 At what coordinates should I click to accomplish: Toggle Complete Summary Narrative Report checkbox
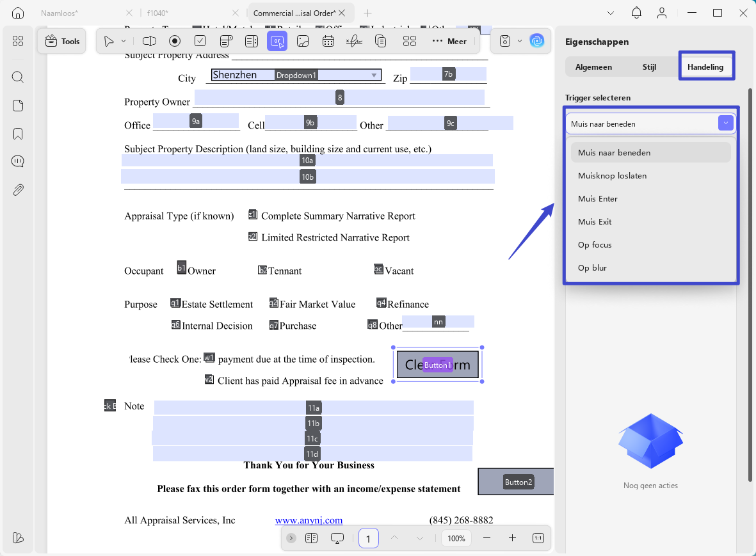(x=253, y=214)
